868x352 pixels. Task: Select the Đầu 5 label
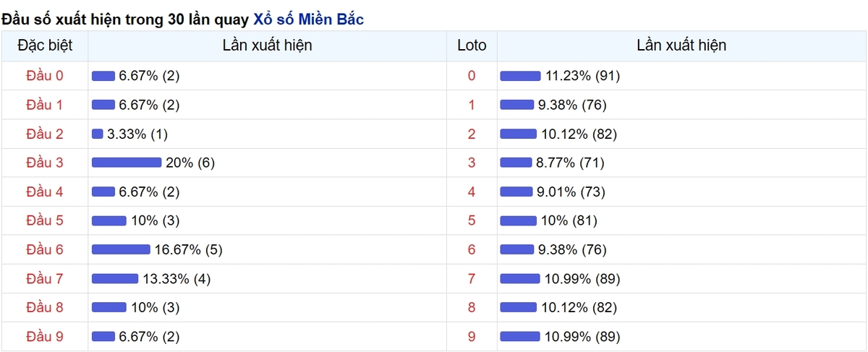coord(45,220)
